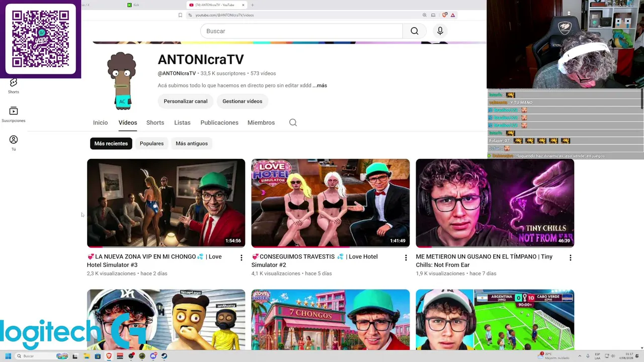Open CONSEGUIMOS TRAVESTIS video title link
This screenshot has height=362, width=644.
tap(314, 260)
